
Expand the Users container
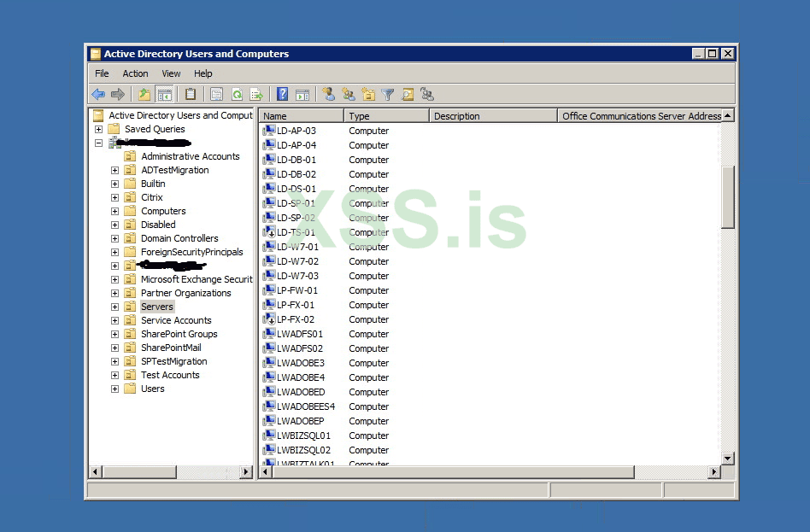click(x=114, y=389)
